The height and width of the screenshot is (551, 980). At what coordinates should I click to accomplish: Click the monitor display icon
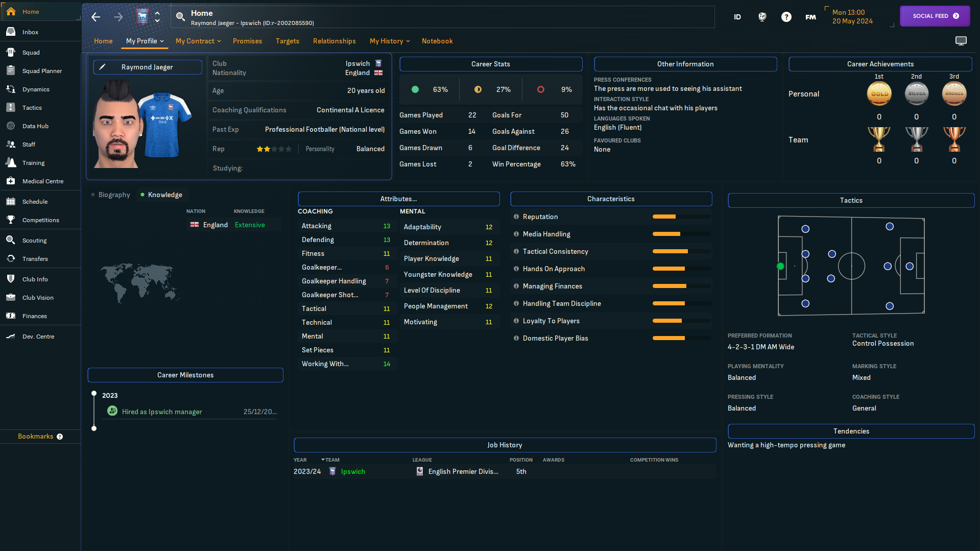[961, 41]
